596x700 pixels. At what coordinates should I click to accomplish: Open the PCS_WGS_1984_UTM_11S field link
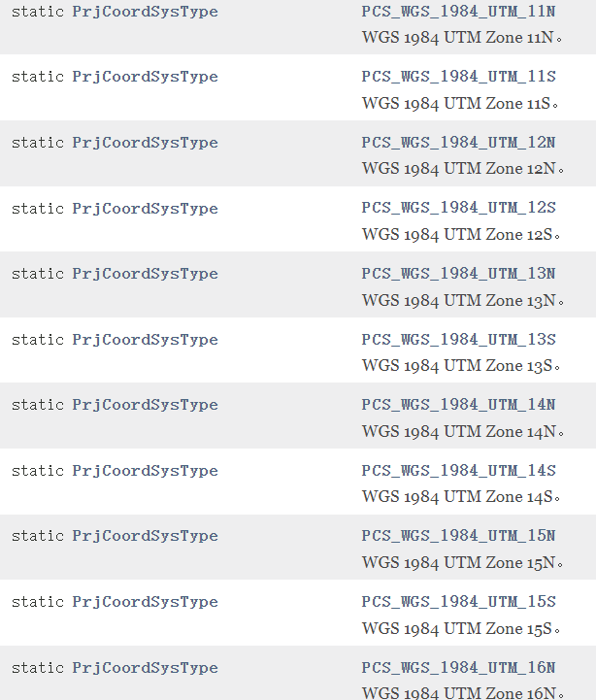(x=458, y=78)
